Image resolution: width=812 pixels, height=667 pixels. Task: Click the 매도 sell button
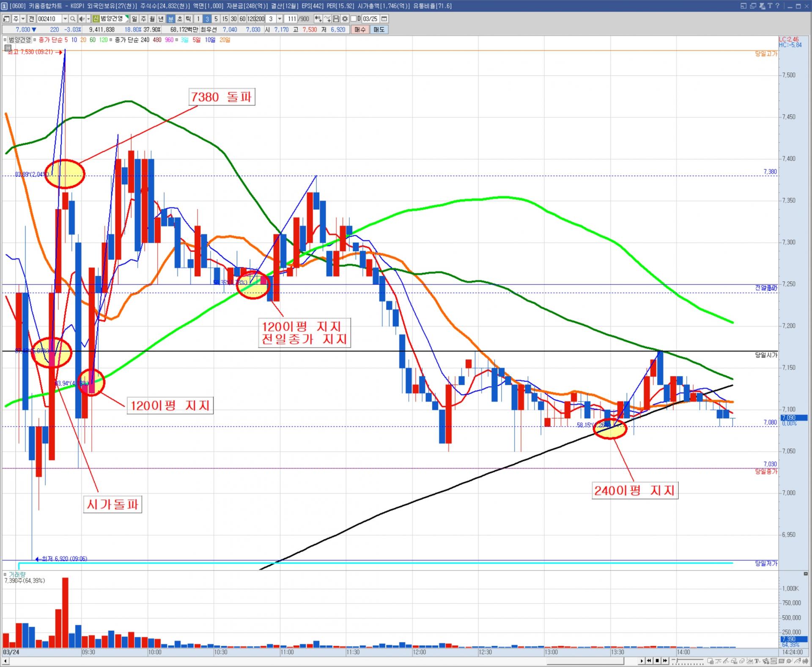pyautogui.click(x=379, y=30)
